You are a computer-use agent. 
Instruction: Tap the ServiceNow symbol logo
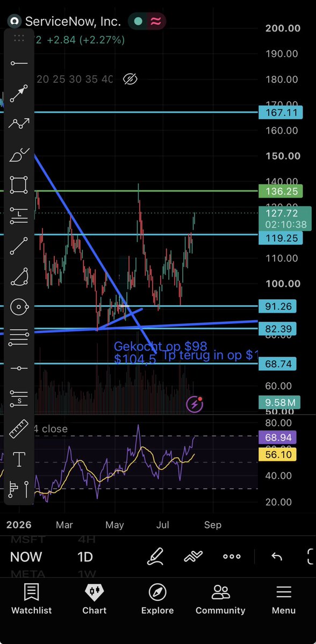(x=15, y=21)
